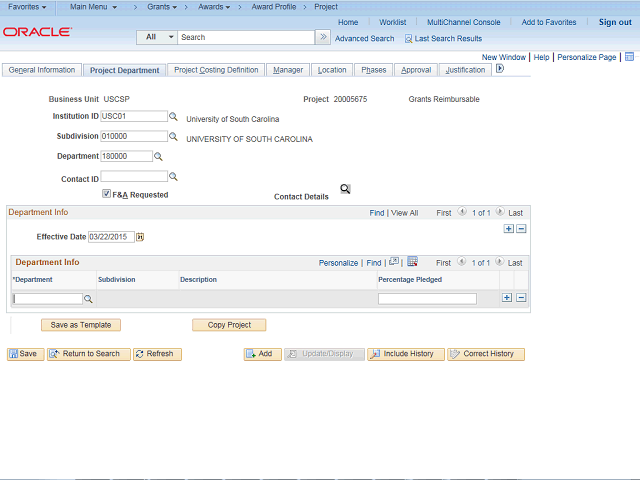Show previous row in inner grid

(462, 261)
